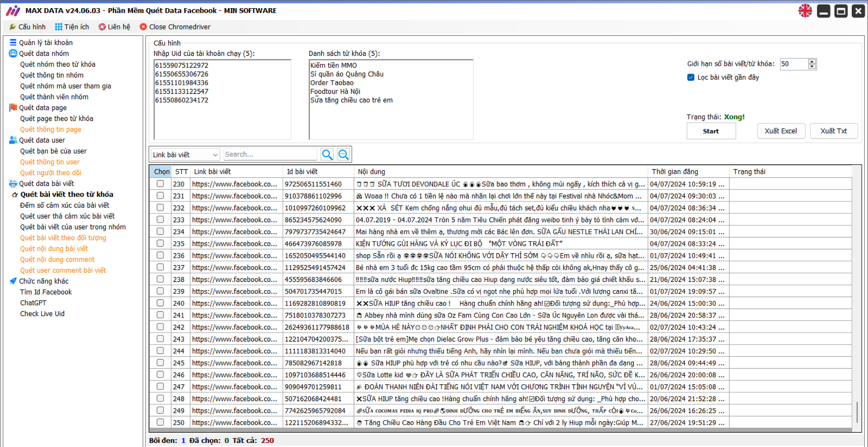Increase post limit with the up stepper arrow
The image size is (868, 447).
coord(812,61)
